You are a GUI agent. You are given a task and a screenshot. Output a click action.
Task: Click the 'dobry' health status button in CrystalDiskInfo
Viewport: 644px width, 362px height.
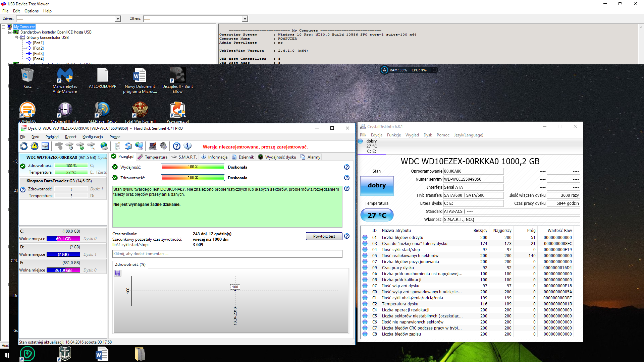(x=377, y=186)
